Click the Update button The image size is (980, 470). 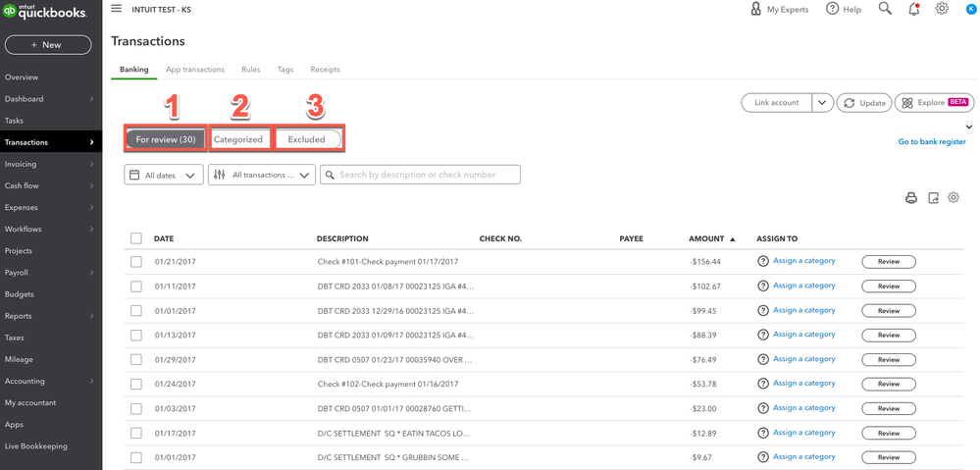click(864, 103)
